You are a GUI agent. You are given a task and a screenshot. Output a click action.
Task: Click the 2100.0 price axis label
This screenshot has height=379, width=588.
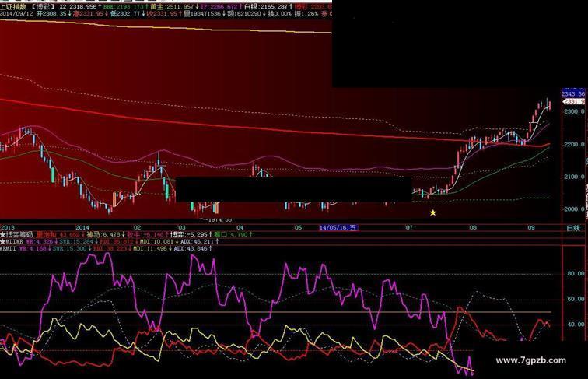[574, 177]
